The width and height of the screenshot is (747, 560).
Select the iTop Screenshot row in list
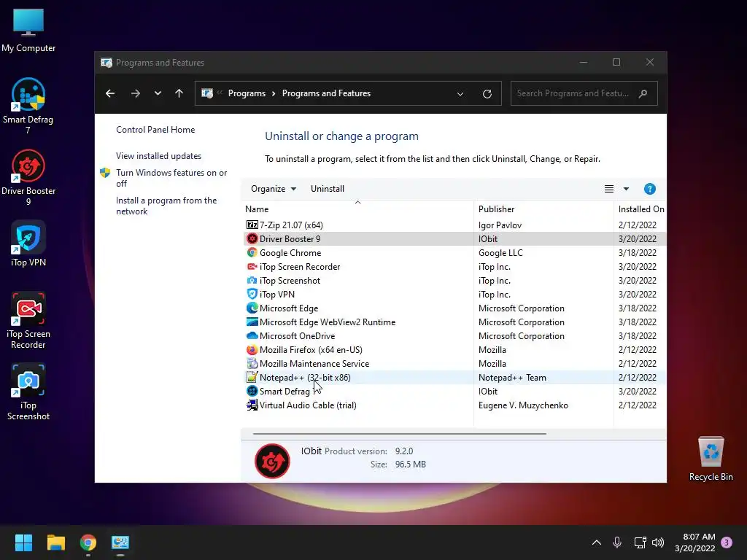click(x=455, y=281)
